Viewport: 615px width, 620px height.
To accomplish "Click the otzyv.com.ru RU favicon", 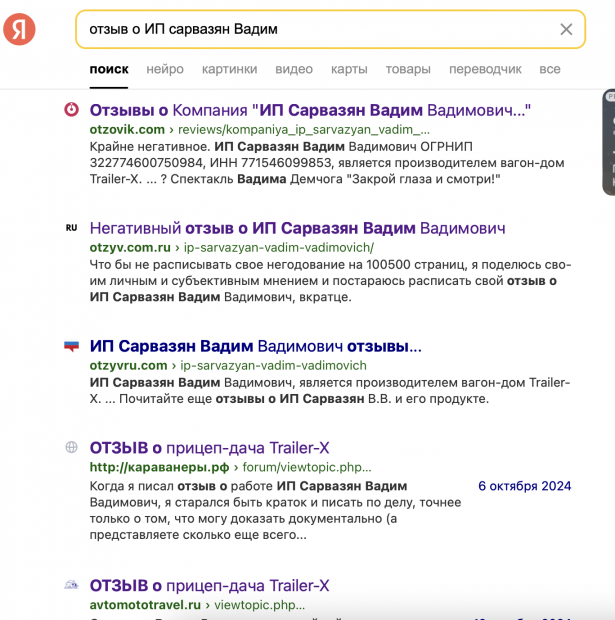I will click(x=71, y=228).
